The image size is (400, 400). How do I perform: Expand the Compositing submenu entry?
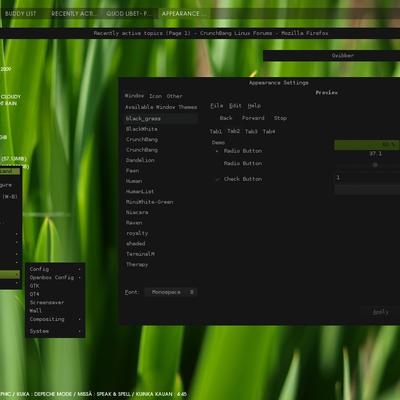pos(55,319)
